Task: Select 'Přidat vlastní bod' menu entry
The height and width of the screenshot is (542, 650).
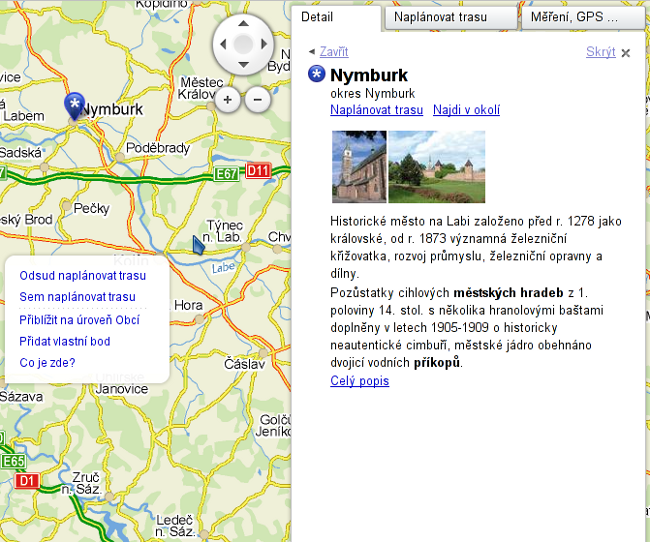Action: click(65, 342)
